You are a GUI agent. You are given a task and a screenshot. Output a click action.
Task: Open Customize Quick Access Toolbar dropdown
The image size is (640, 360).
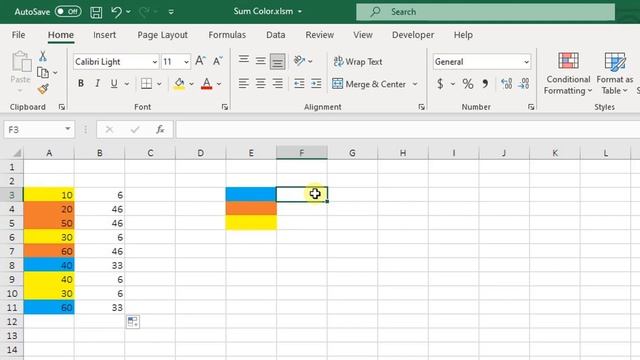(171, 12)
